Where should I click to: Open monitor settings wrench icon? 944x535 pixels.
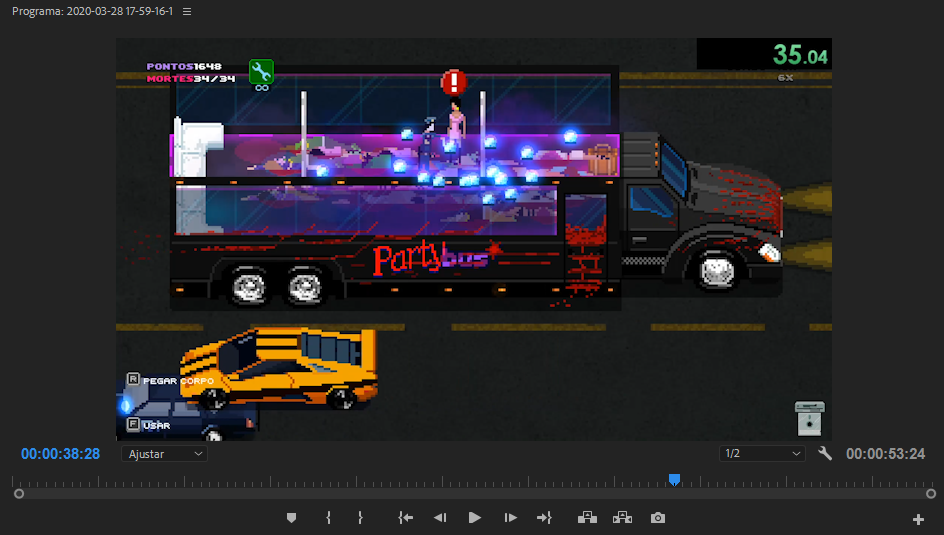(x=825, y=453)
